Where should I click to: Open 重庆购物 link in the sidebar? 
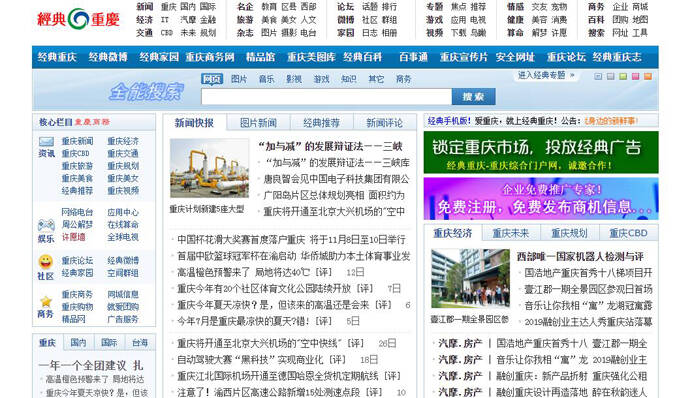[x=77, y=306]
